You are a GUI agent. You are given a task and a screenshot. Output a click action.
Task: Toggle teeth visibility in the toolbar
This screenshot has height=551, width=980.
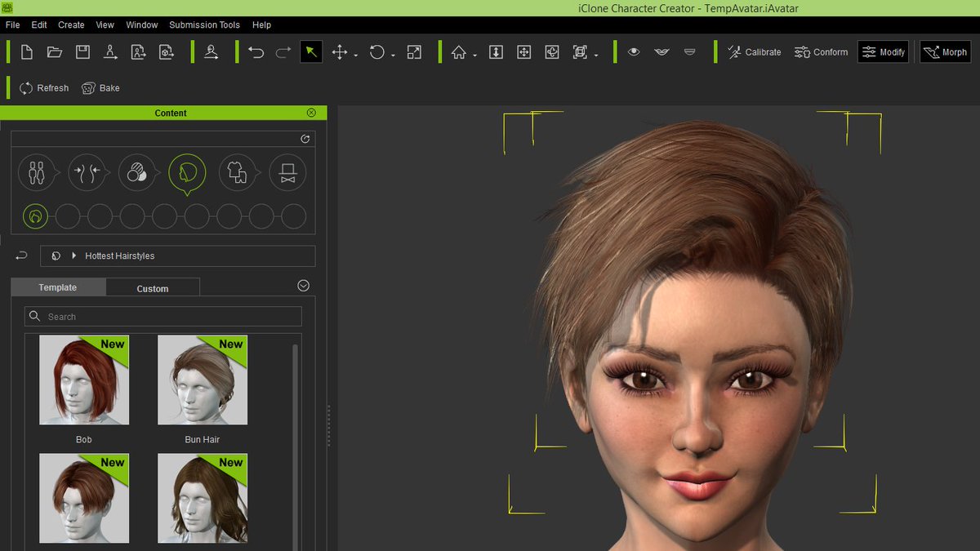pos(690,51)
